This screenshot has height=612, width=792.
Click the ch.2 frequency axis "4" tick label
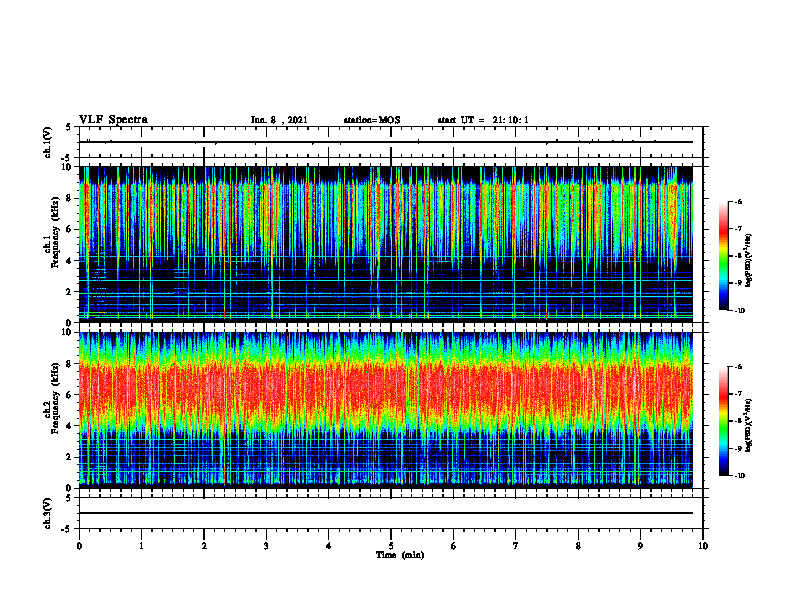click(x=70, y=427)
